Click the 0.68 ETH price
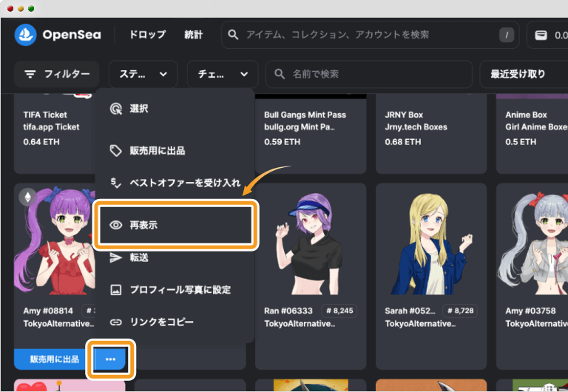This screenshot has width=568, height=392. pyautogui.click(x=403, y=142)
